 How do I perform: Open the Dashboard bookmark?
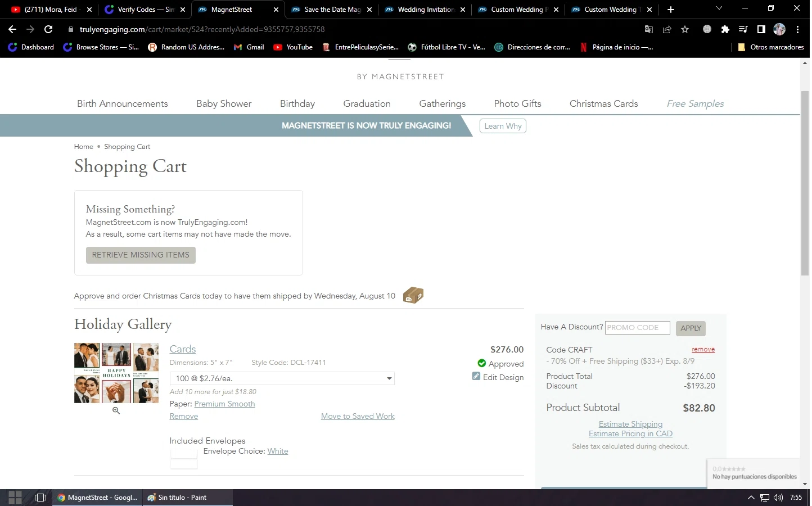(31, 47)
